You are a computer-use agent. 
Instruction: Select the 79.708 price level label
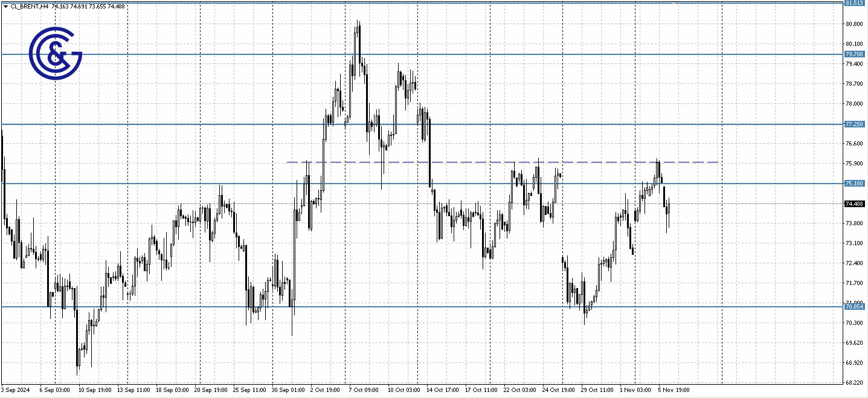[854, 54]
